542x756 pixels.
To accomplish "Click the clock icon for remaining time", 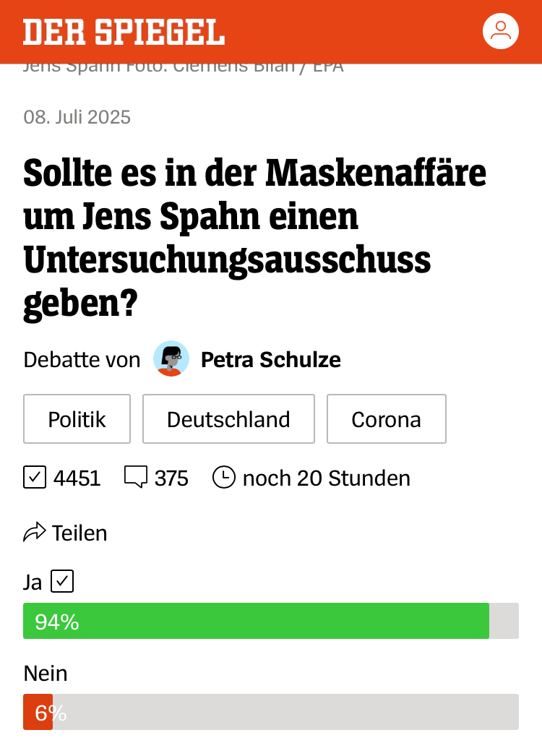I will pos(224,478).
